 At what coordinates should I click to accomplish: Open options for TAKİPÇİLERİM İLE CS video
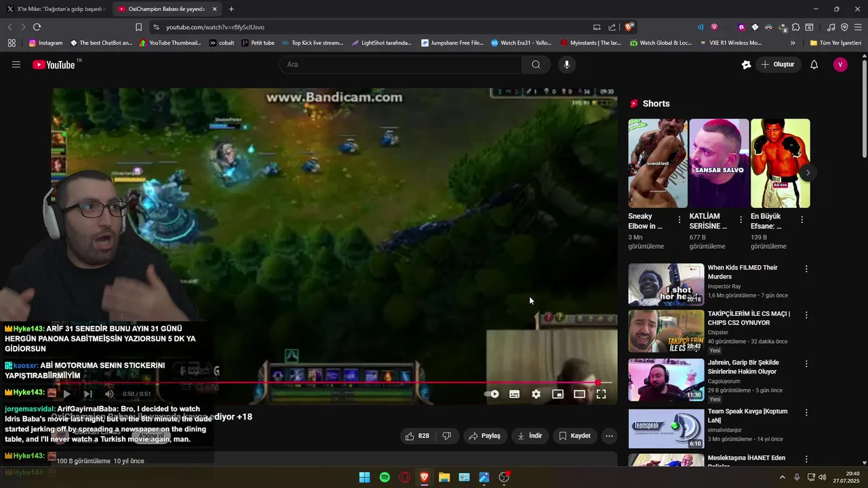(x=806, y=314)
